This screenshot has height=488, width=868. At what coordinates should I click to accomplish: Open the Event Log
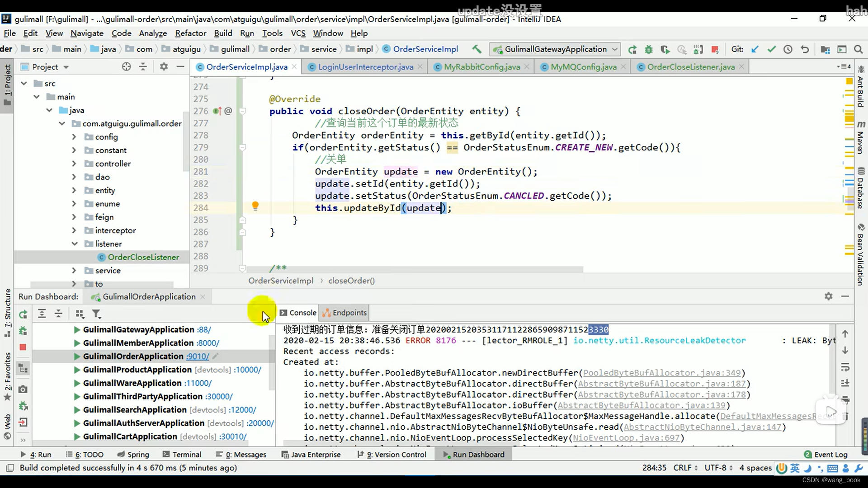pyautogui.click(x=826, y=455)
